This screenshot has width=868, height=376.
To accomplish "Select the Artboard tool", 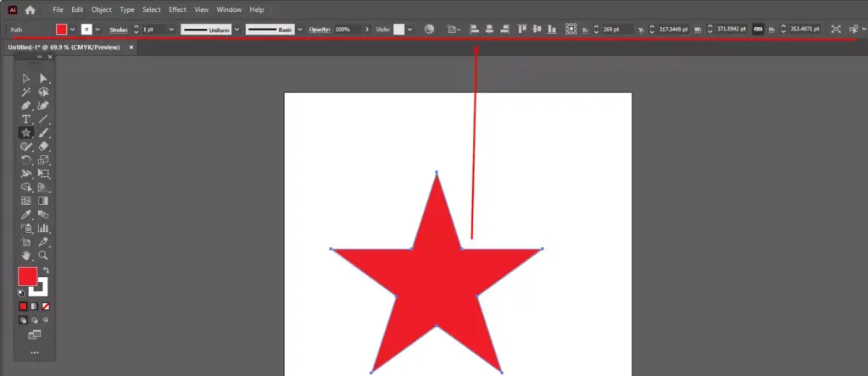I will (26, 242).
